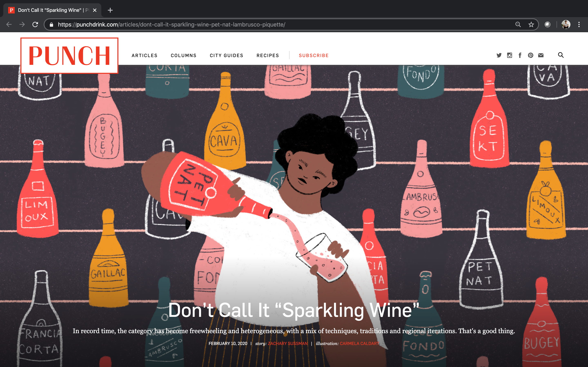This screenshot has height=367, width=588.
Task: Open the Articles menu item
Action: pos(145,56)
